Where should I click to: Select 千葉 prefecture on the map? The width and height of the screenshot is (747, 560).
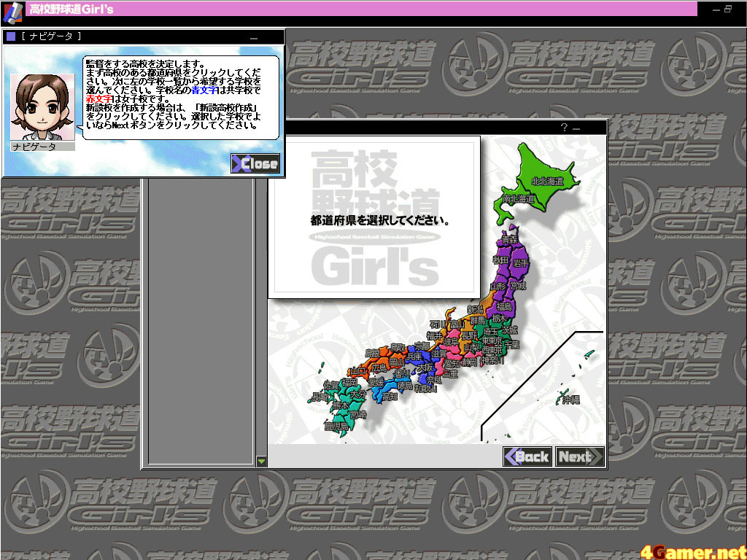[x=512, y=345]
